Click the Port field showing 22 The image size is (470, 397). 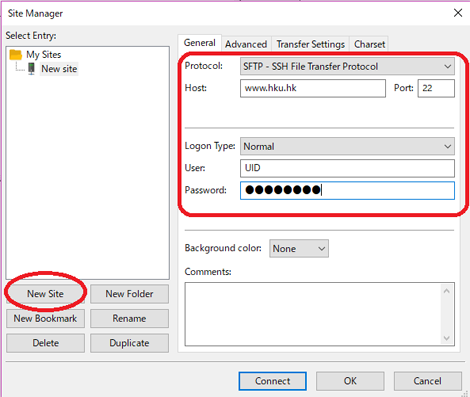click(436, 88)
